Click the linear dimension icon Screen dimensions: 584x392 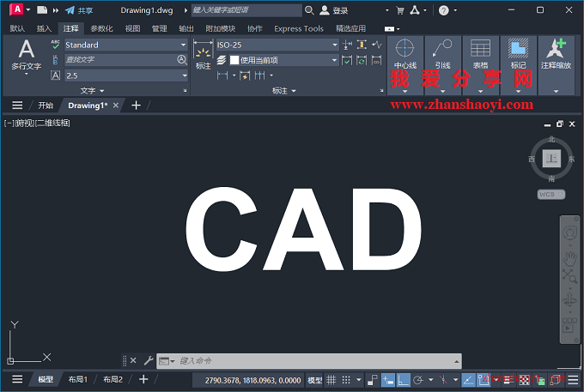[x=222, y=75]
